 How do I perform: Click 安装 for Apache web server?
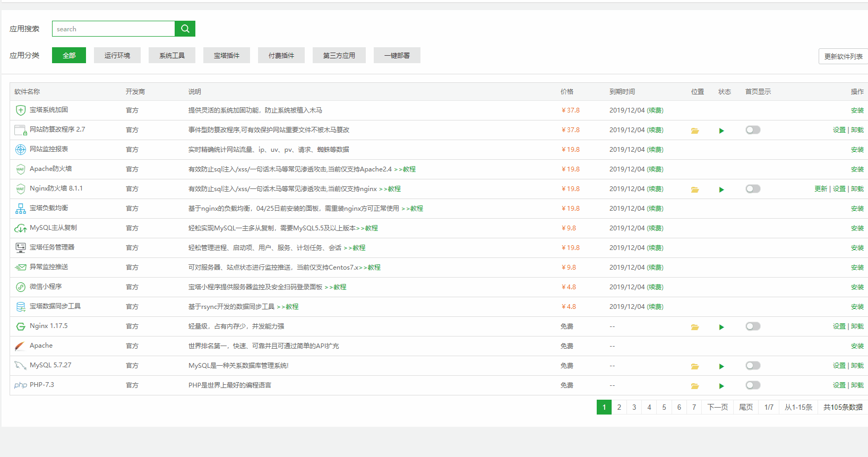pyautogui.click(x=857, y=346)
